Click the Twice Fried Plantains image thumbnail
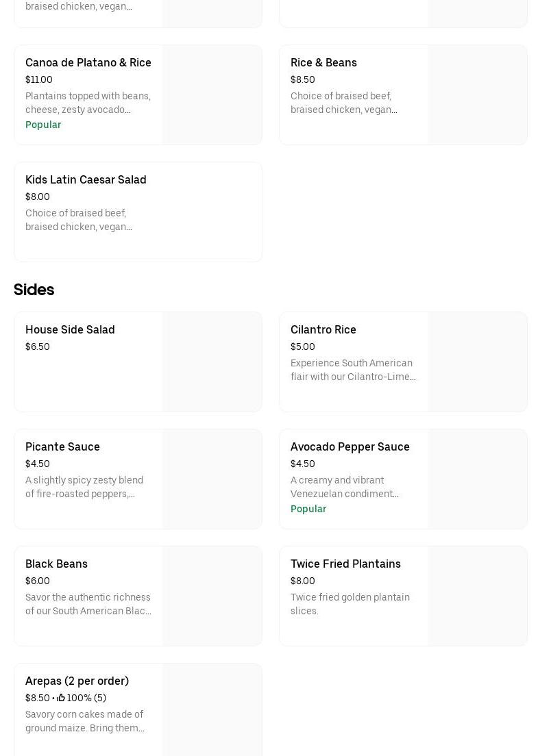Viewport: 551px width, 756px height. coord(477,596)
